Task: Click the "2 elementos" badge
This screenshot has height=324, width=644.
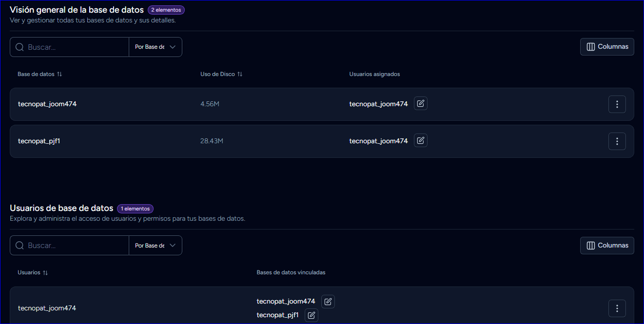Action: coord(166,10)
